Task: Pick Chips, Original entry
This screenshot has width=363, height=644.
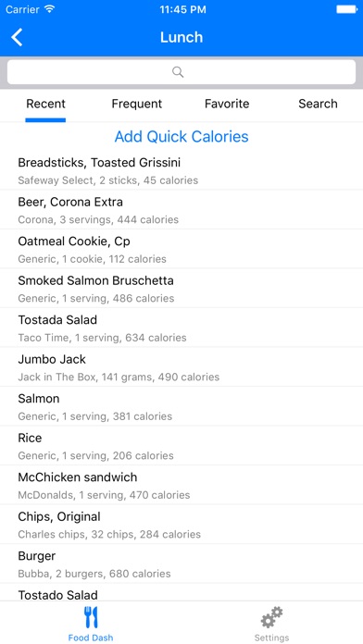Action: click(x=181, y=525)
